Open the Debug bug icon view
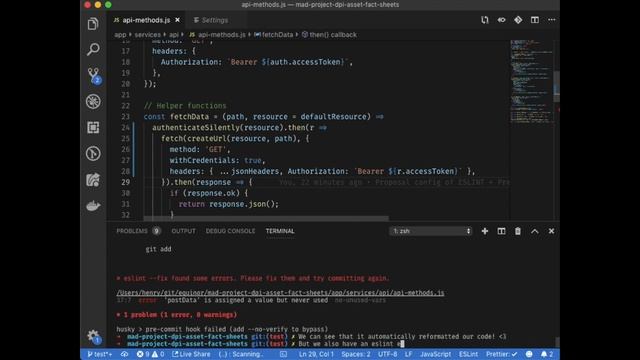The image size is (640, 360). click(93, 102)
